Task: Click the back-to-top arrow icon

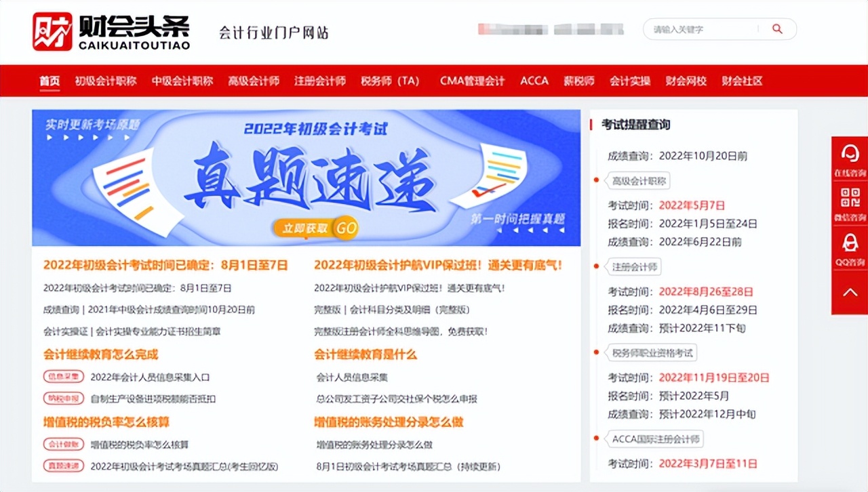Action: pos(849,291)
